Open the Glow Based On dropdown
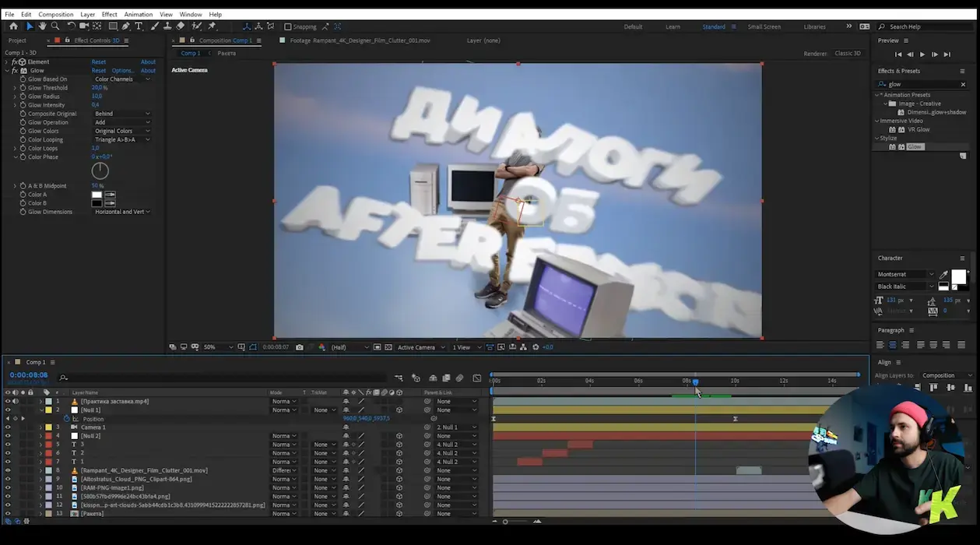The image size is (980, 545). (122, 79)
